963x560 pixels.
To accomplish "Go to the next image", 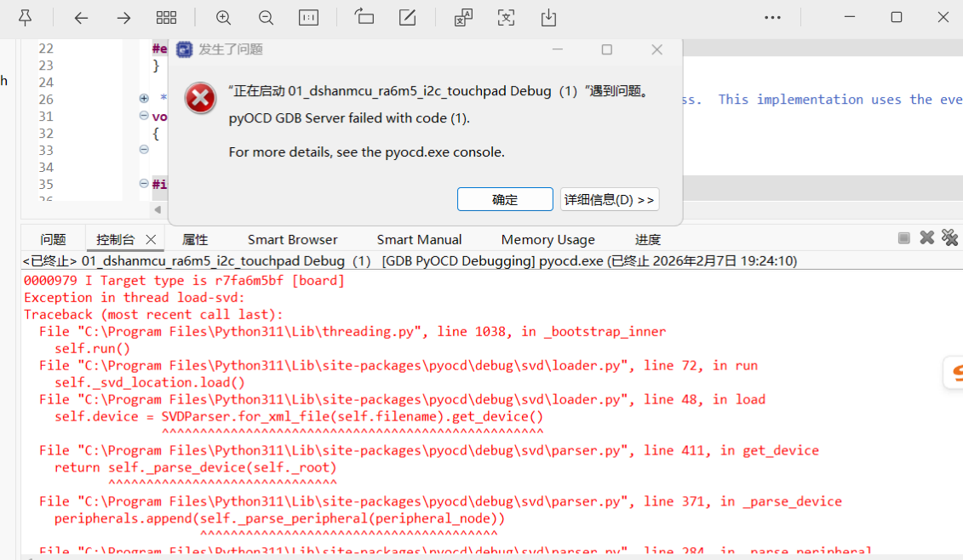I will [124, 18].
